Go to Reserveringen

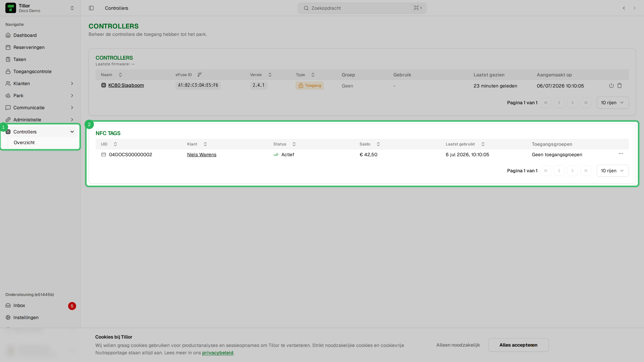pos(40,47)
